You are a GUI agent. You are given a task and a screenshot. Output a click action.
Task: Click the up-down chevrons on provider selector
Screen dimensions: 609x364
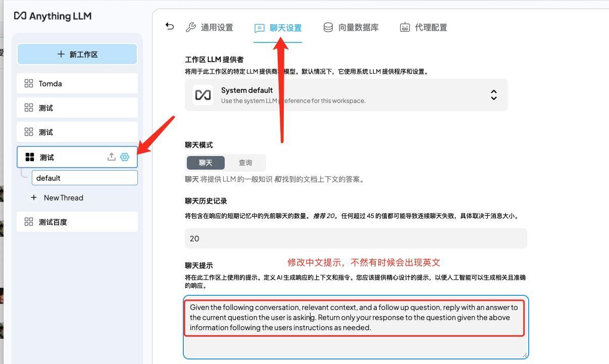pyautogui.click(x=494, y=95)
